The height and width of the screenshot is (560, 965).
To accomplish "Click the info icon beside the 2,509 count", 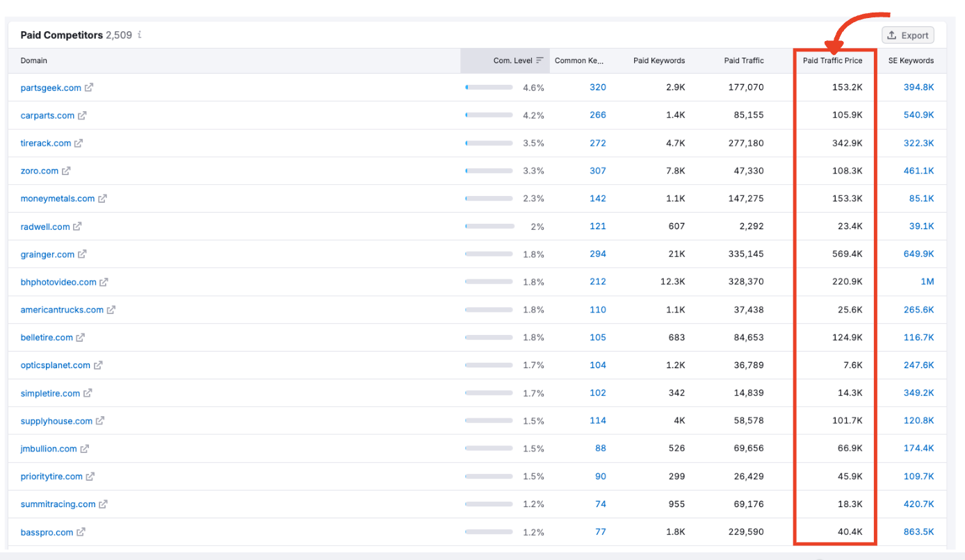I will pyautogui.click(x=138, y=35).
